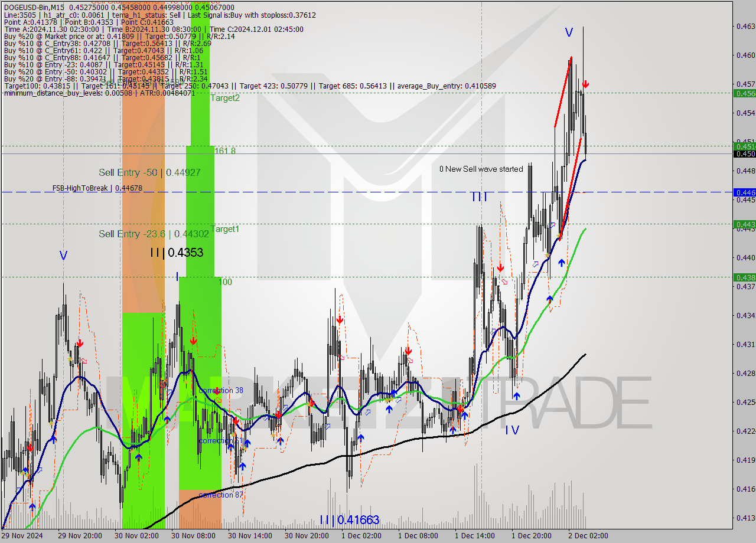
Task: Click the blue 'V' label above the latest peak
Action: (569, 33)
